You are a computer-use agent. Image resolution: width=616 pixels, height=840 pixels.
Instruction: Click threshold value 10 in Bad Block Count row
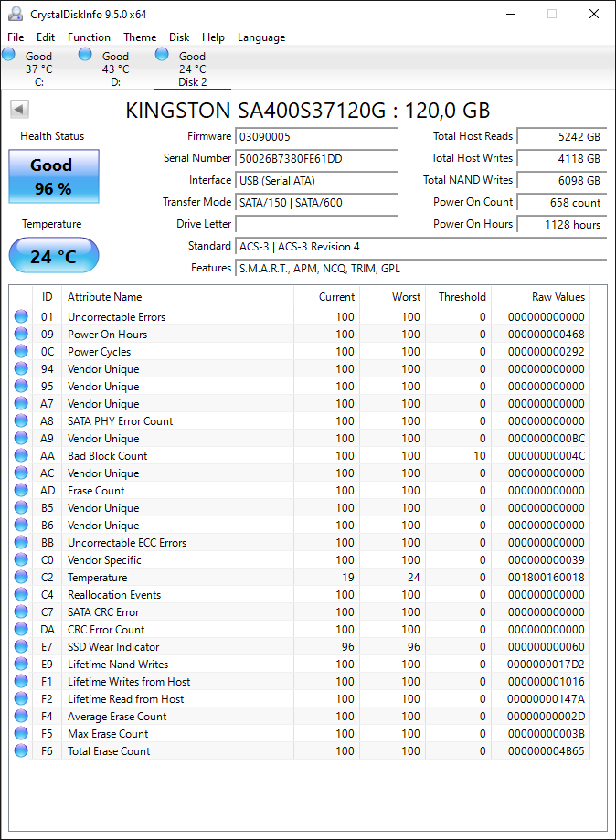pyautogui.click(x=480, y=456)
